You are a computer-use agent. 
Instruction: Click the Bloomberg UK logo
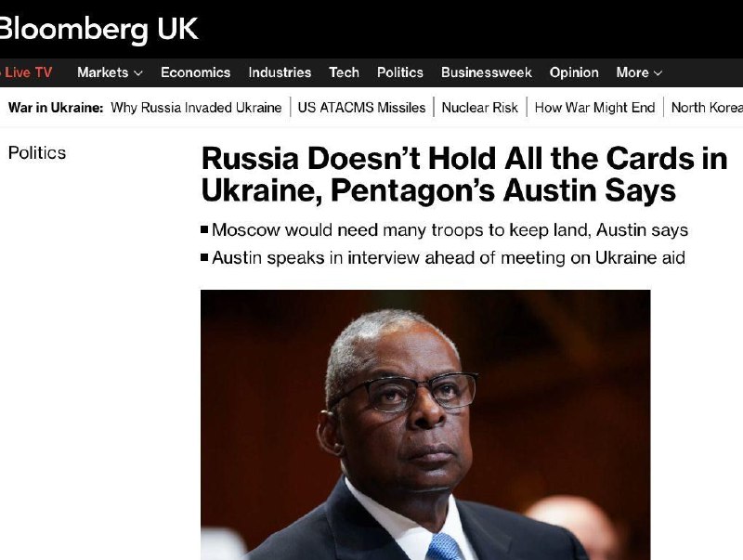click(x=98, y=30)
